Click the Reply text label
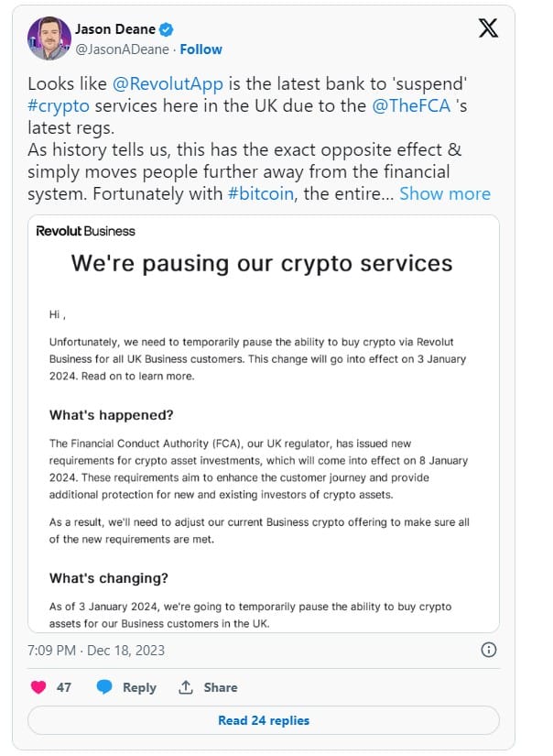This screenshot has width=553, height=756. pos(139,687)
